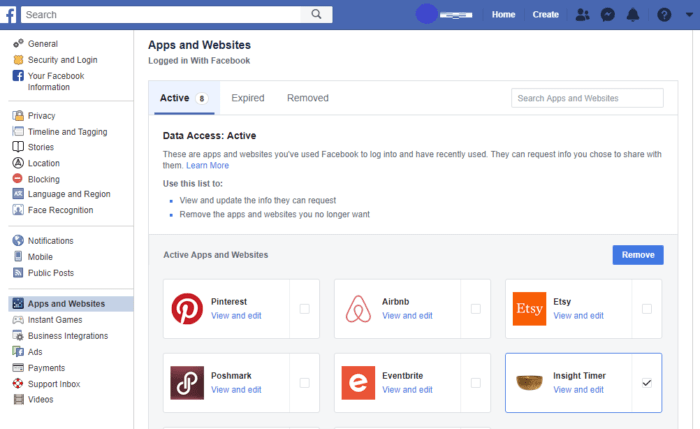Click the Facebook logo in top bar
700x429 pixels.
[x=8, y=15]
